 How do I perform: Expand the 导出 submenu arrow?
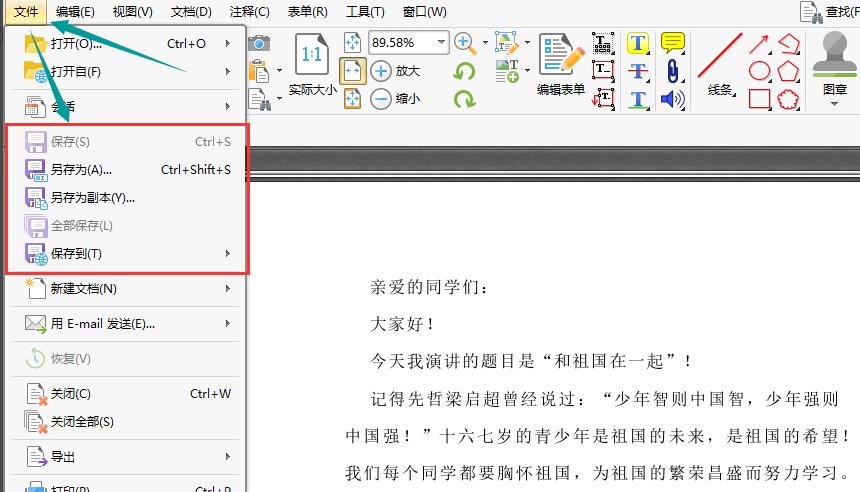(x=228, y=456)
